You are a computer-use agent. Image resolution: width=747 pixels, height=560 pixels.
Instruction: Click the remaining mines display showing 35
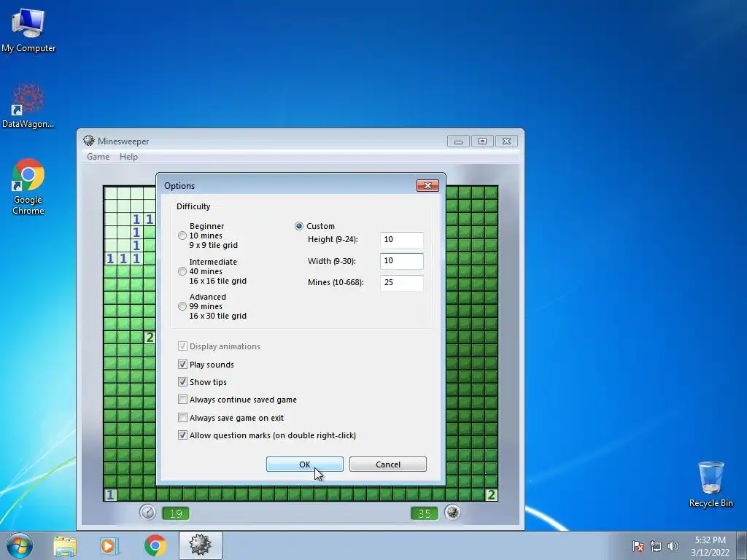point(424,513)
